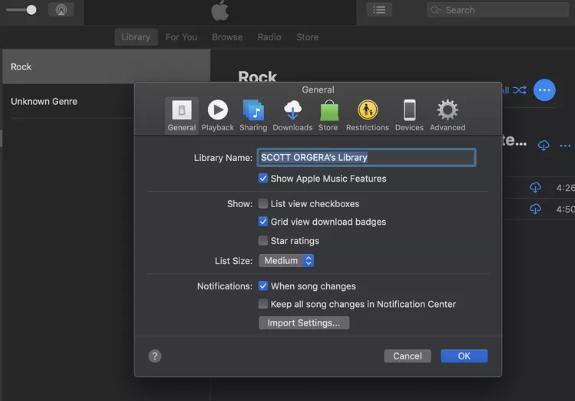Open Playback preferences pane
The width and height of the screenshot is (575, 401).
coord(217,115)
